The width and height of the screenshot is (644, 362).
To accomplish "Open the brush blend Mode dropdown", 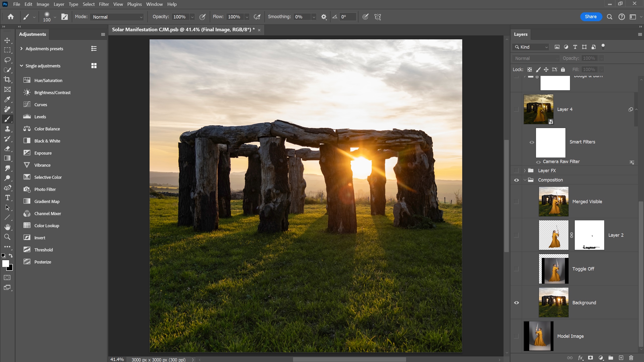I will [x=117, y=17].
